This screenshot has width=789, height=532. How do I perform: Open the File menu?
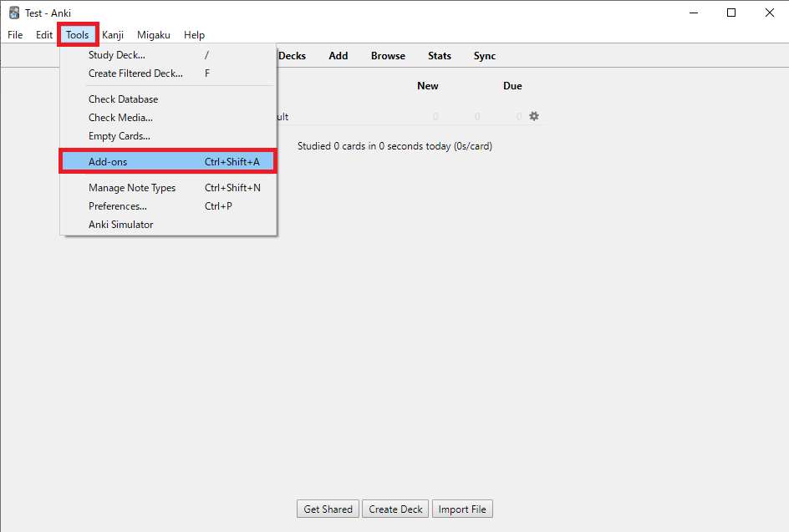coord(15,35)
